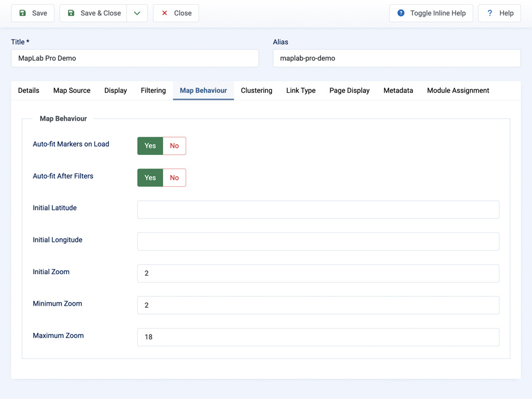The height and width of the screenshot is (399, 532).
Task: Click the Save button in the toolbar
Action: point(33,13)
